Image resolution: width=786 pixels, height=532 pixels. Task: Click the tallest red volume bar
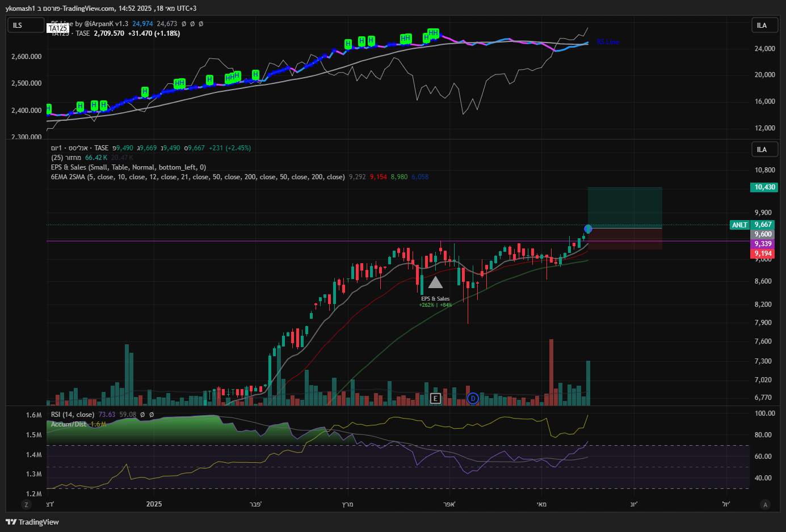pos(551,372)
